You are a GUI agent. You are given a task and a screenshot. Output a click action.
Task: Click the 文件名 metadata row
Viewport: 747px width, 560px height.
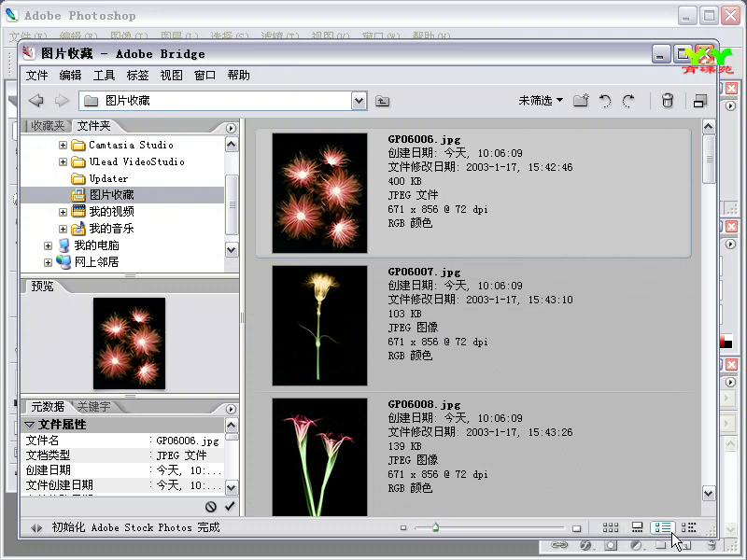[123, 441]
